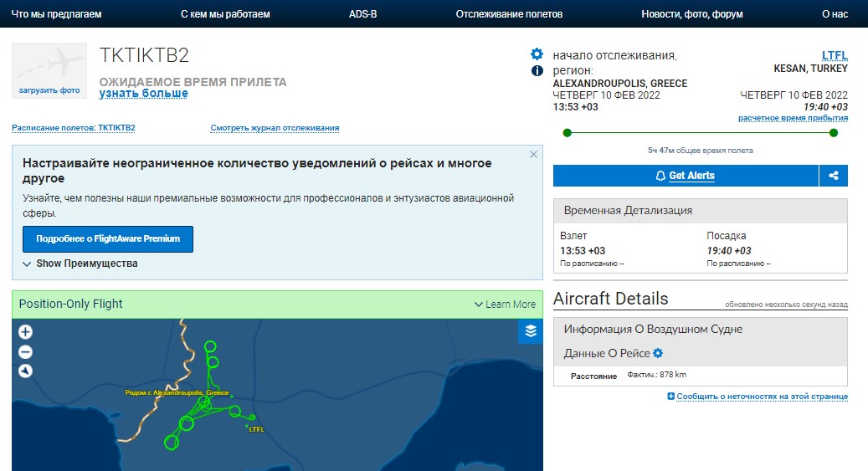
Task: Open the info icon below the gear
Action: pos(537,70)
